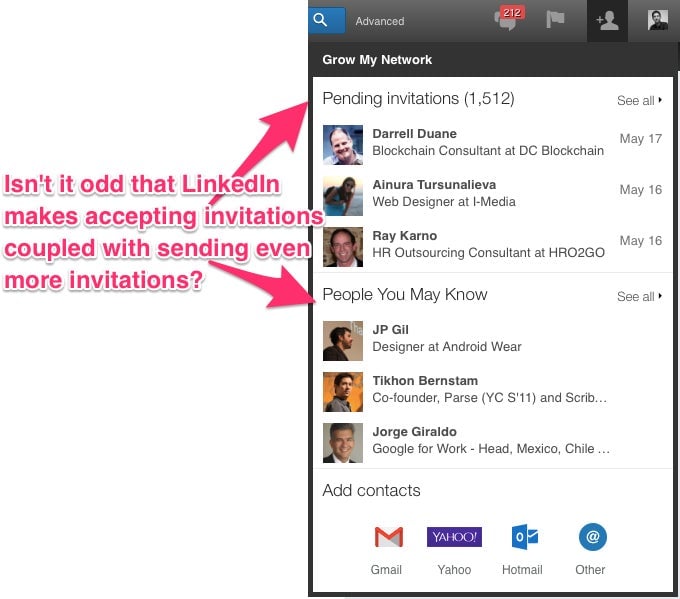Image resolution: width=680 pixels, height=599 pixels.
Task: Click Tikhon Bernstam's profile photo
Action: pyautogui.click(x=343, y=392)
